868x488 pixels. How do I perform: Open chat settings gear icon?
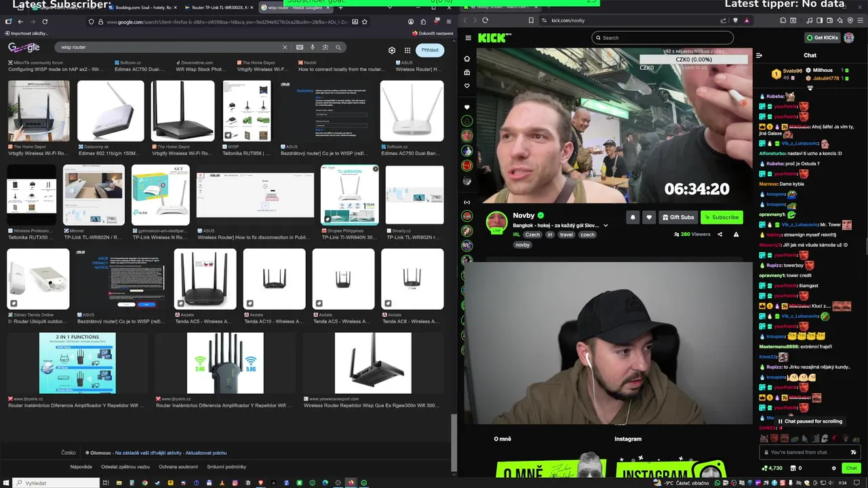834,468
